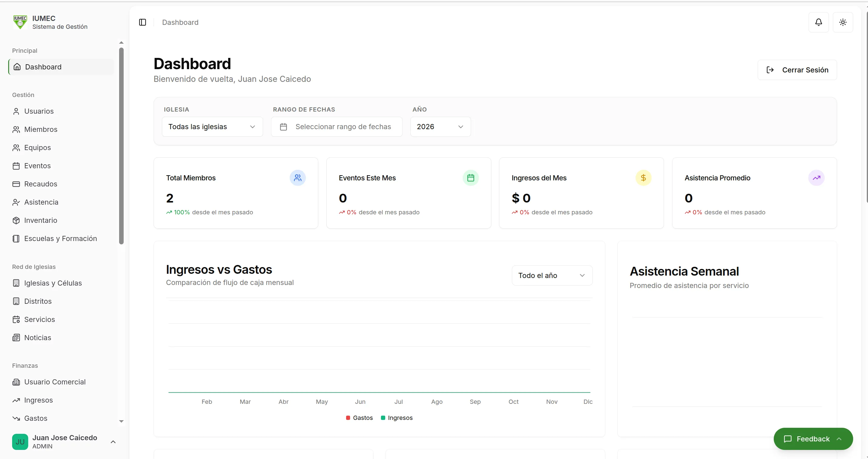Screen dimensions: 868x459
Task: Click "Asistencia Semanal" heading
Action: [684, 271]
